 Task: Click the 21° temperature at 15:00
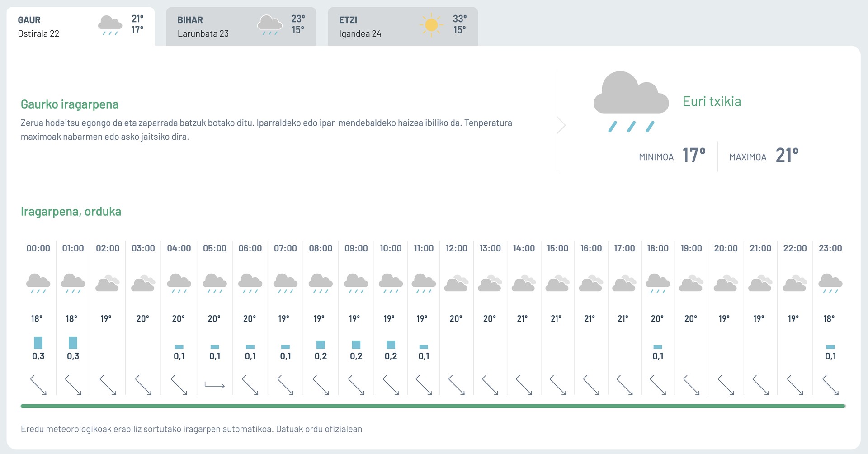pyautogui.click(x=556, y=319)
